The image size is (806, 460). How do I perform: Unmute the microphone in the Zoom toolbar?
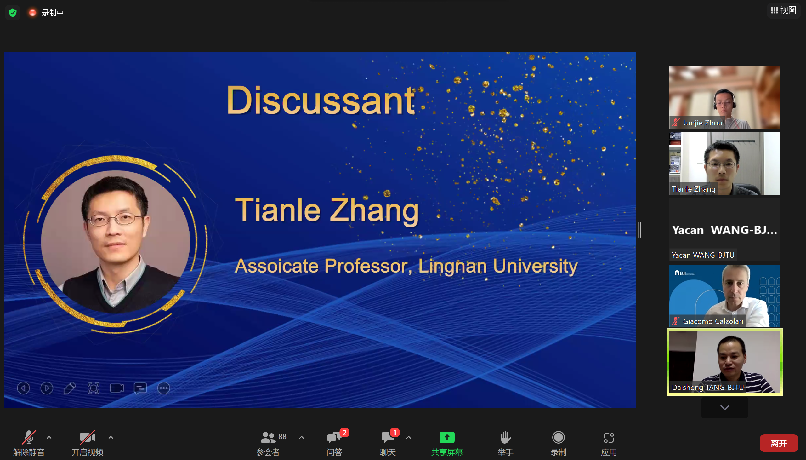[29, 443]
